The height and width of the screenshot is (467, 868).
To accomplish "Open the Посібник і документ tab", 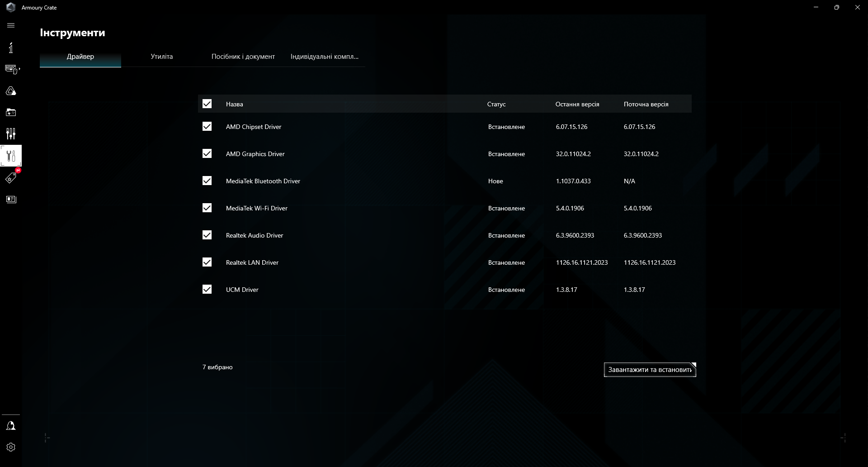I will pyautogui.click(x=243, y=57).
